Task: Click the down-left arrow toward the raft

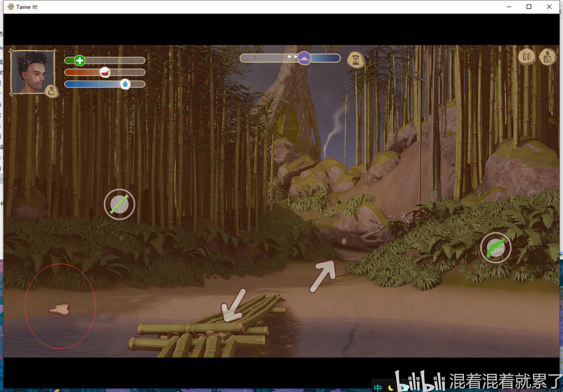Action: tap(233, 305)
